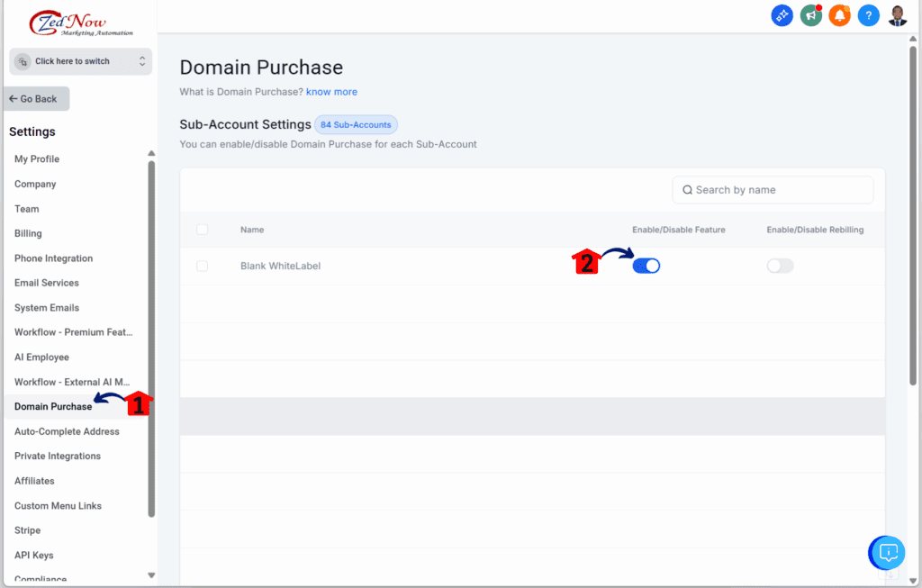Open API Keys settings
Image resolution: width=922 pixels, height=588 pixels.
click(x=33, y=555)
